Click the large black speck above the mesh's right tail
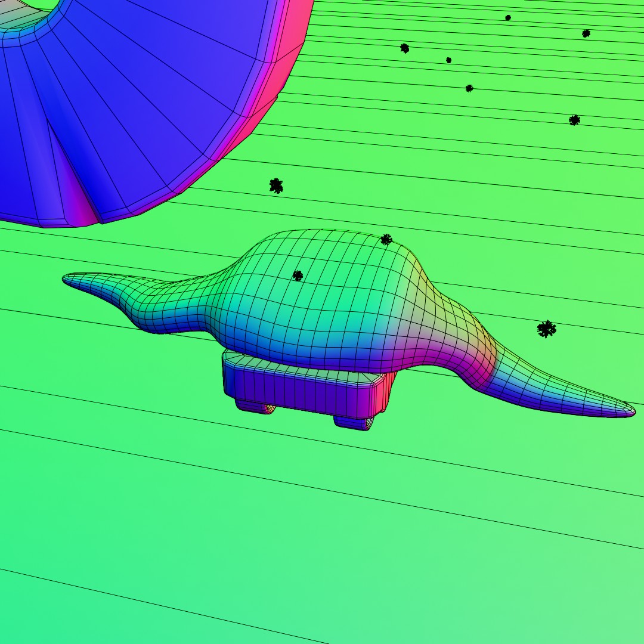Image resolution: width=644 pixels, height=644 pixels. click(546, 329)
